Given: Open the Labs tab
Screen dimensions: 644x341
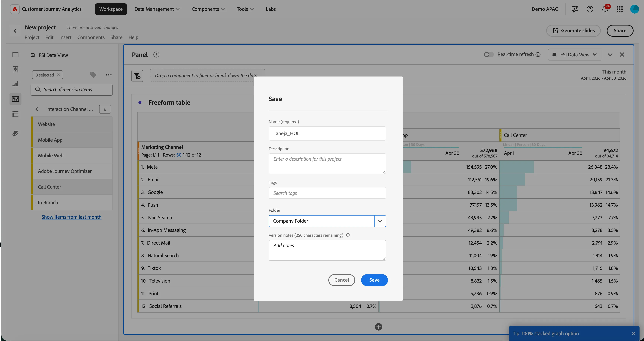Looking at the screenshot, I should click(x=271, y=9).
